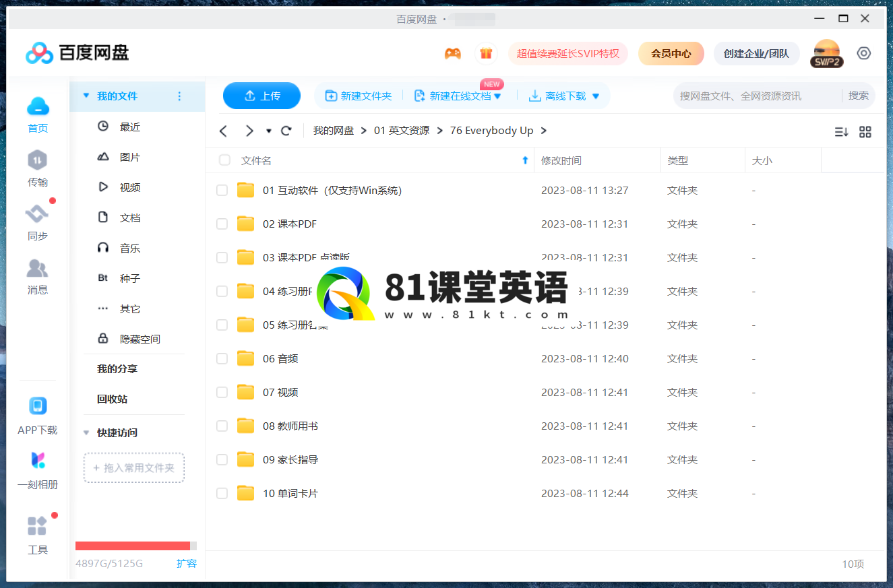Click the blue 上传 button
The width and height of the screenshot is (893, 588).
click(x=261, y=96)
